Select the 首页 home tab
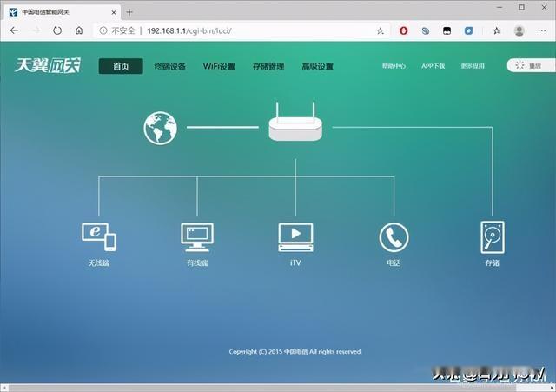Viewport: 556px width, 392px height. click(121, 66)
